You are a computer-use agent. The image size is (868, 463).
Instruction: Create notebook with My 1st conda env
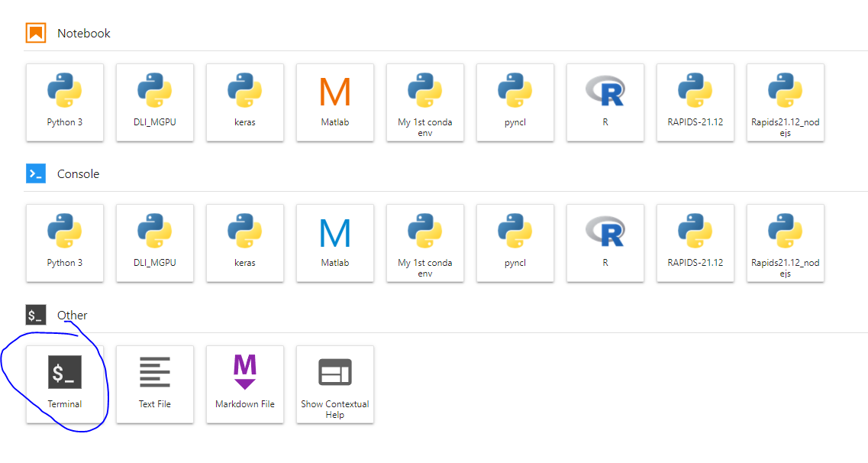coord(425,102)
